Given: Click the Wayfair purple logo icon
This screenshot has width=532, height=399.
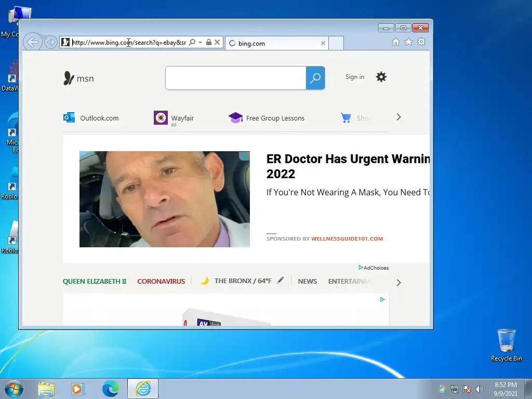Looking at the screenshot, I should coord(161,118).
